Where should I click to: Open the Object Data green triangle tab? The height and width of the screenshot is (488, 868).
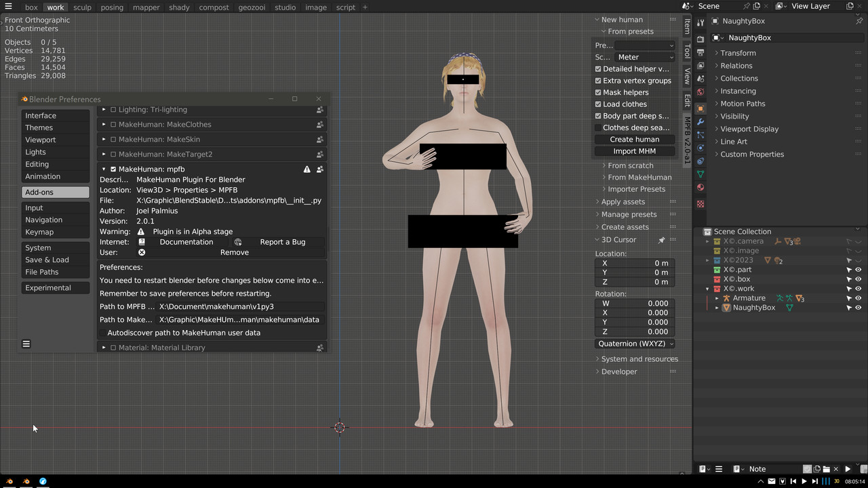point(701,174)
